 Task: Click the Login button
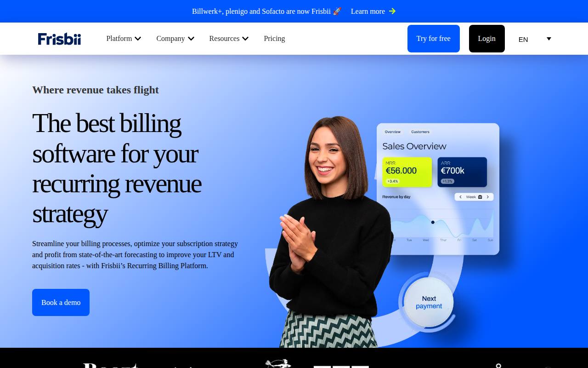pyautogui.click(x=487, y=39)
